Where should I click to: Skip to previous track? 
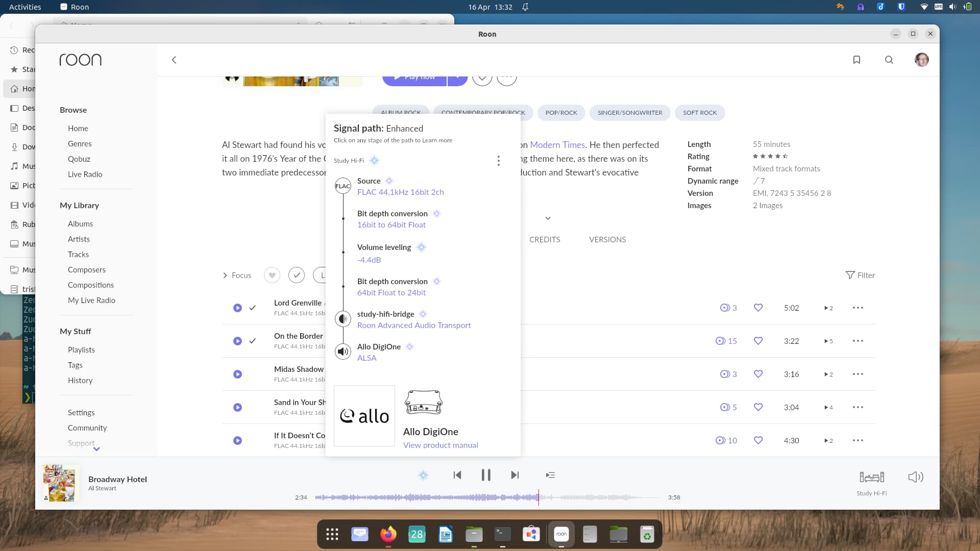[457, 475]
